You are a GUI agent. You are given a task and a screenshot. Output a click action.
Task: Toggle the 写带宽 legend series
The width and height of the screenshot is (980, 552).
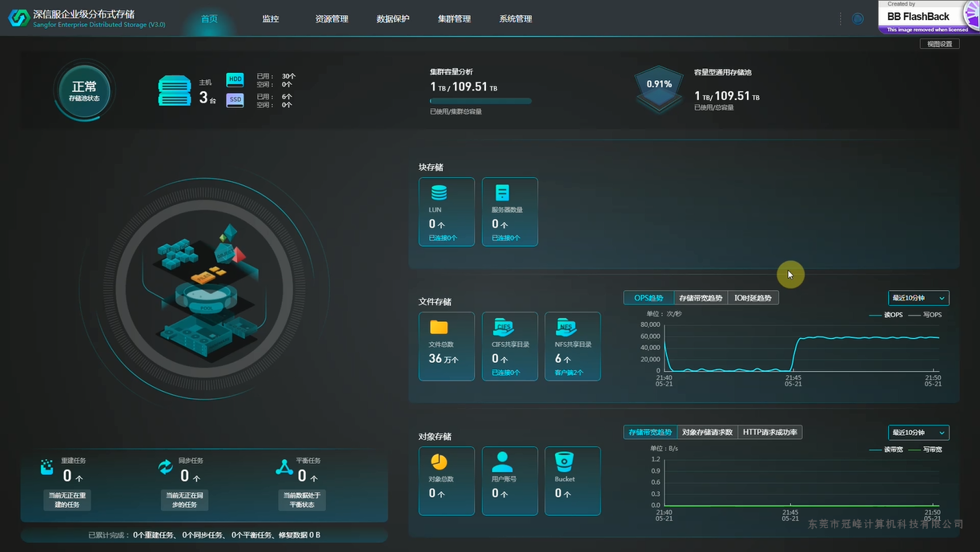pos(925,449)
